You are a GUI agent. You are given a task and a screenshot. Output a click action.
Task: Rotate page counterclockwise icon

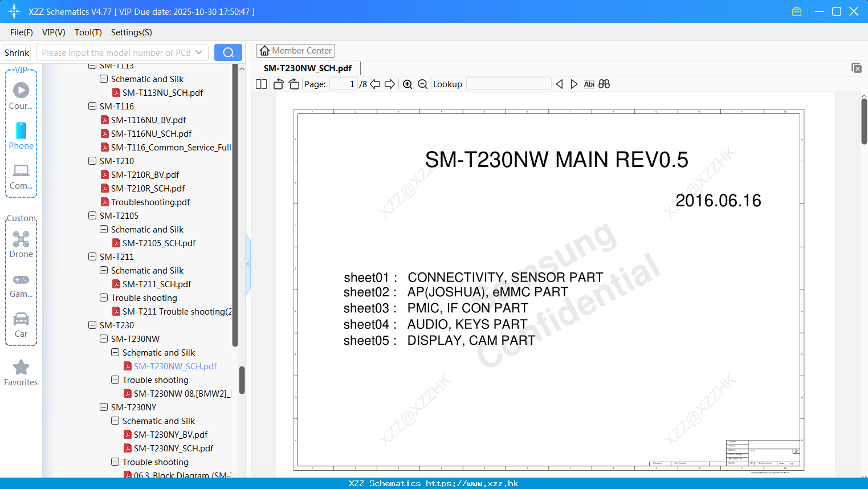[x=278, y=84]
